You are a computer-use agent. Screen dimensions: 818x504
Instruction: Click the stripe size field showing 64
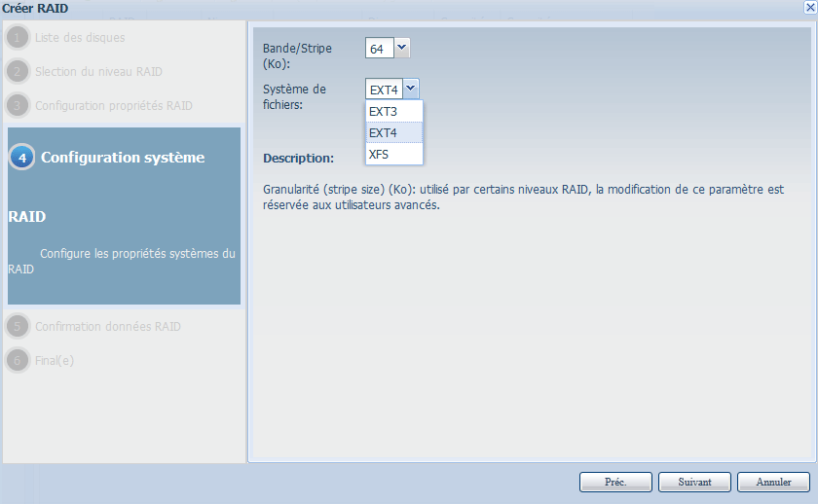point(380,48)
